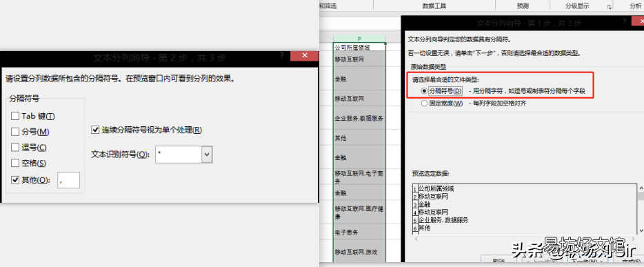Open the 分级显示 group dialog launcher
This screenshot has width=644, height=267.
click(x=609, y=7)
